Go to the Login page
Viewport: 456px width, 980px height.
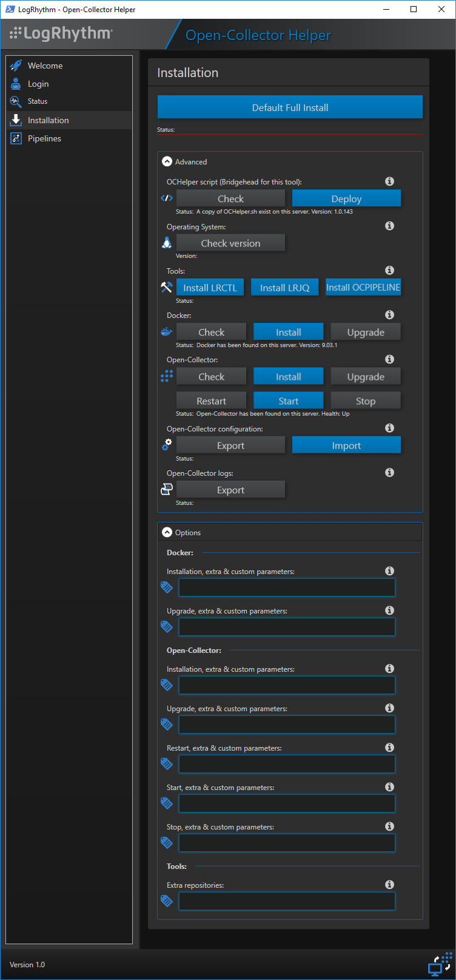coord(69,84)
